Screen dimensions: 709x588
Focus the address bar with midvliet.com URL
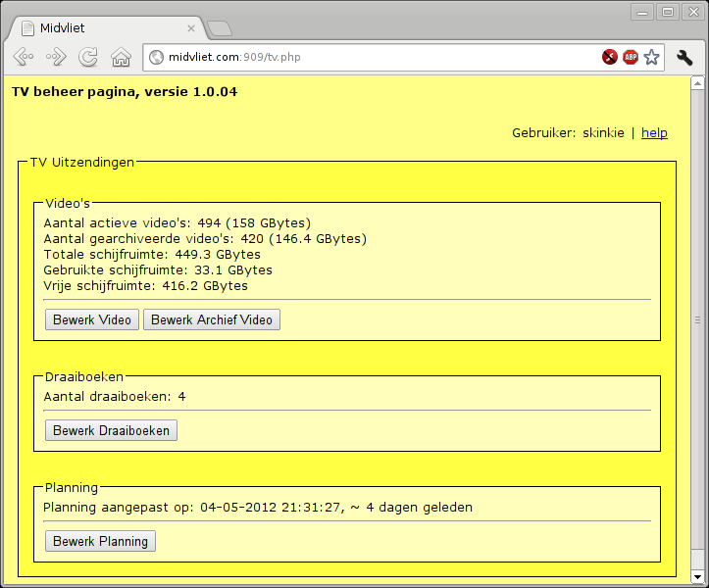373,58
